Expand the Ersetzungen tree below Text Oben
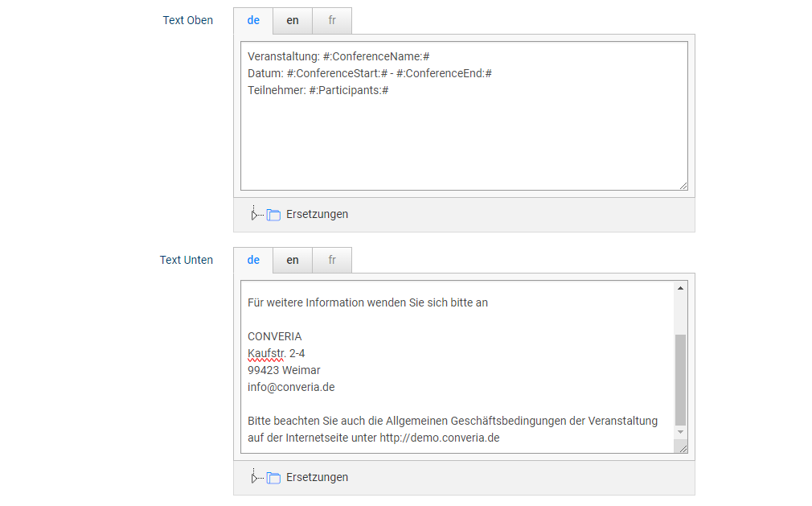Viewport: 812px width, 506px height. tap(254, 215)
